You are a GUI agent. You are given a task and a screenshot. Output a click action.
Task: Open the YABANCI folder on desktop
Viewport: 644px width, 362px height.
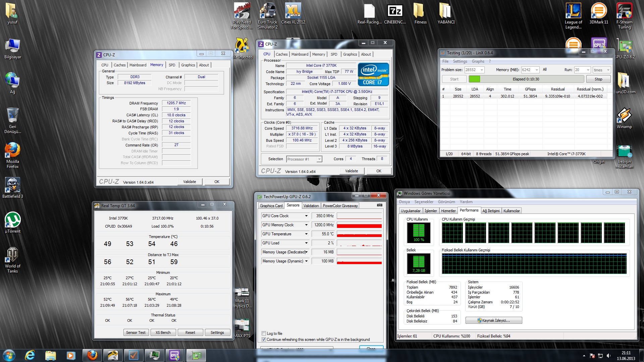click(x=446, y=13)
